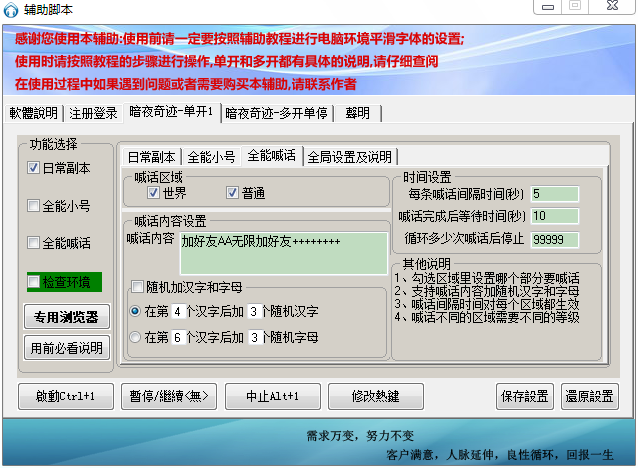Click the 保存設置 button

[x=524, y=396]
